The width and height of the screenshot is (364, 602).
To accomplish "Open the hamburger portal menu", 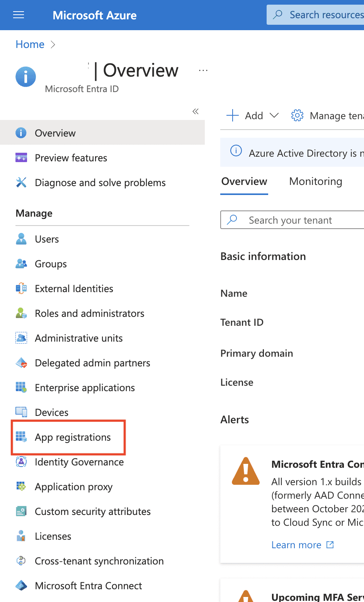I will click(x=19, y=15).
